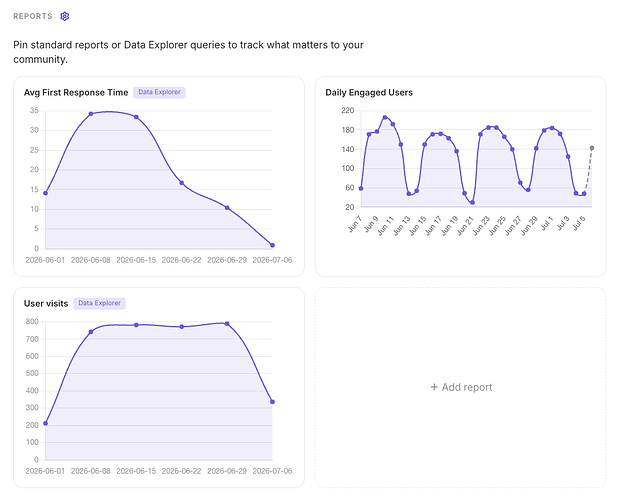Select the first Jun 7 point on Daily Engaged Users

click(x=361, y=189)
